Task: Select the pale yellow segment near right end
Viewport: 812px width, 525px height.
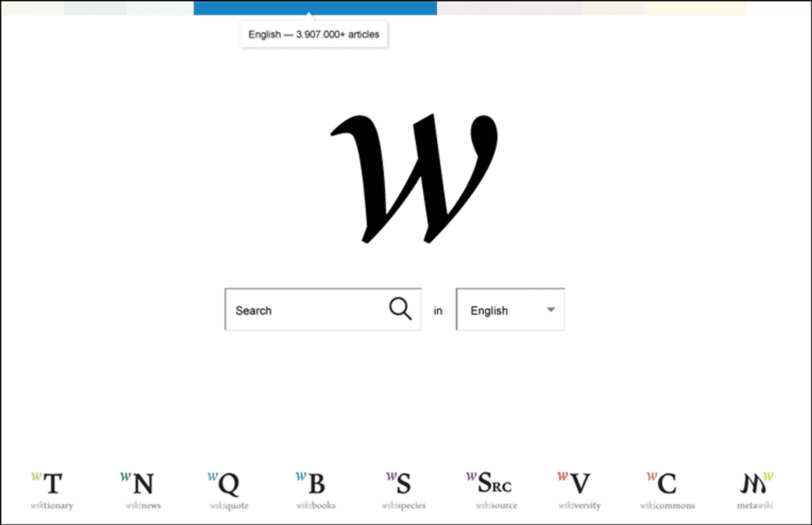Action: [696, 8]
